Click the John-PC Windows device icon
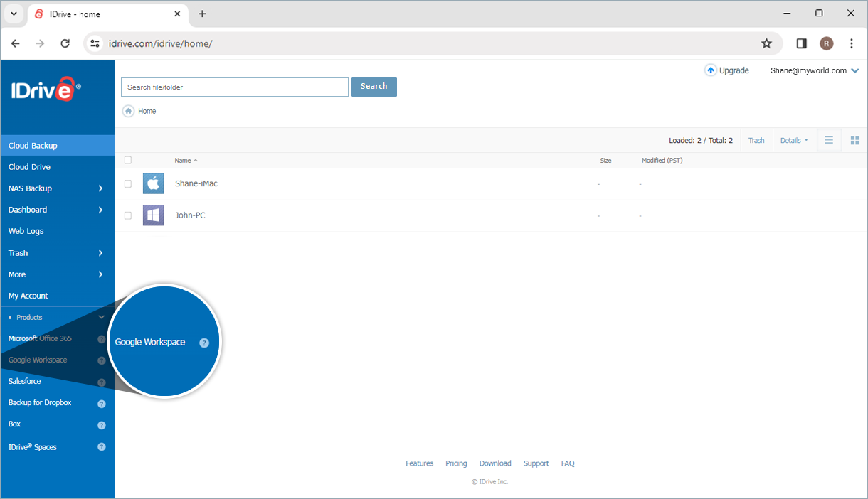Image resolution: width=868 pixels, height=499 pixels. pos(153,215)
